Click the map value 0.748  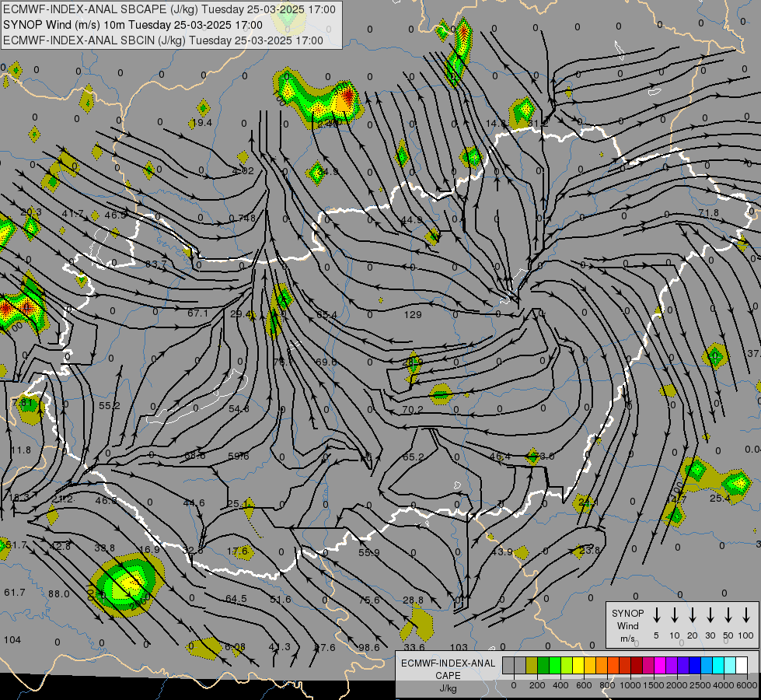point(243,218)
